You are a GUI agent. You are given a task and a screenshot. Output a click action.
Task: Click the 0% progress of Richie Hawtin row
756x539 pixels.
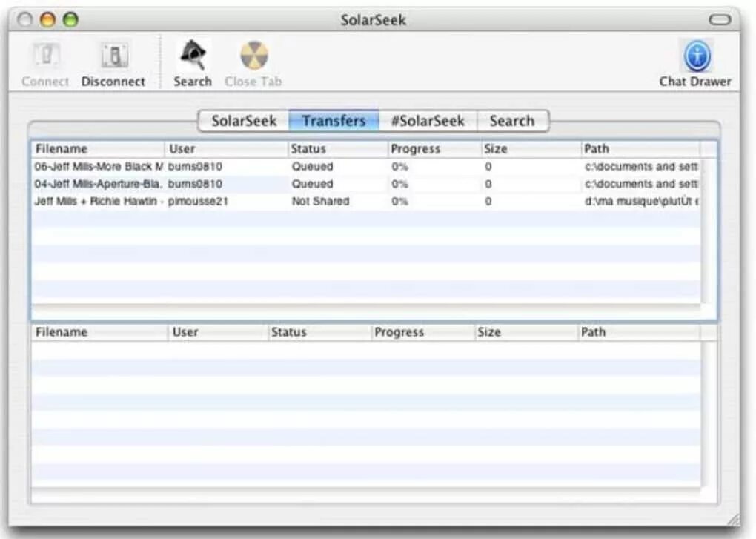click(399, 202)
